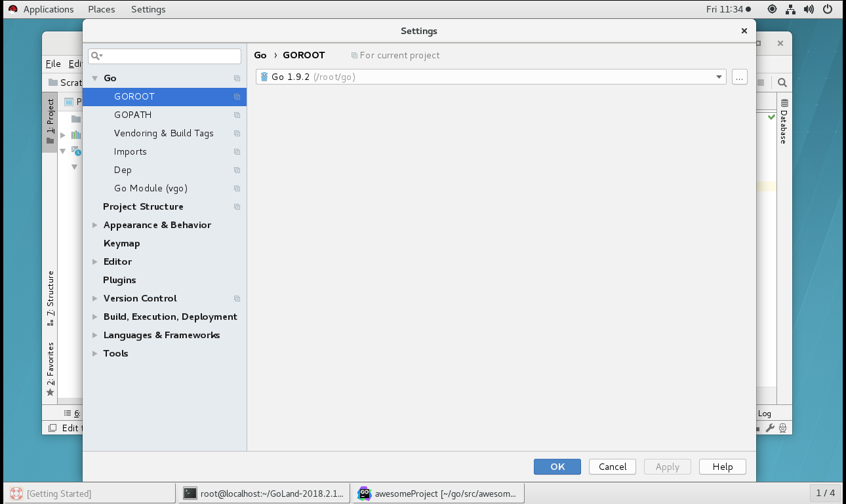Click the Go breadcrumb link
The width and height of the screenshot is (846, 504).
[x=260, y=55]
